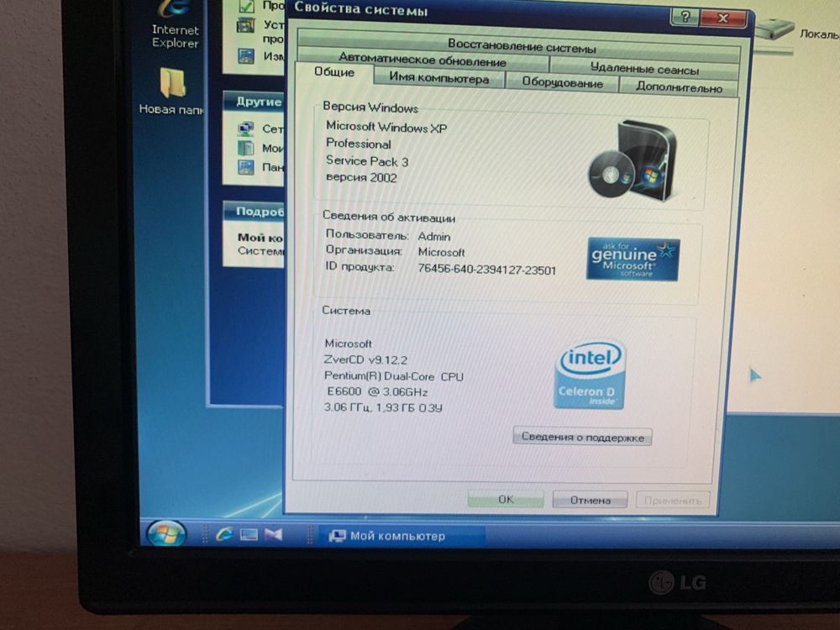Click the bow-tie shaped quick launch icon
Screen dimensions: 840x630
(273, 534)
